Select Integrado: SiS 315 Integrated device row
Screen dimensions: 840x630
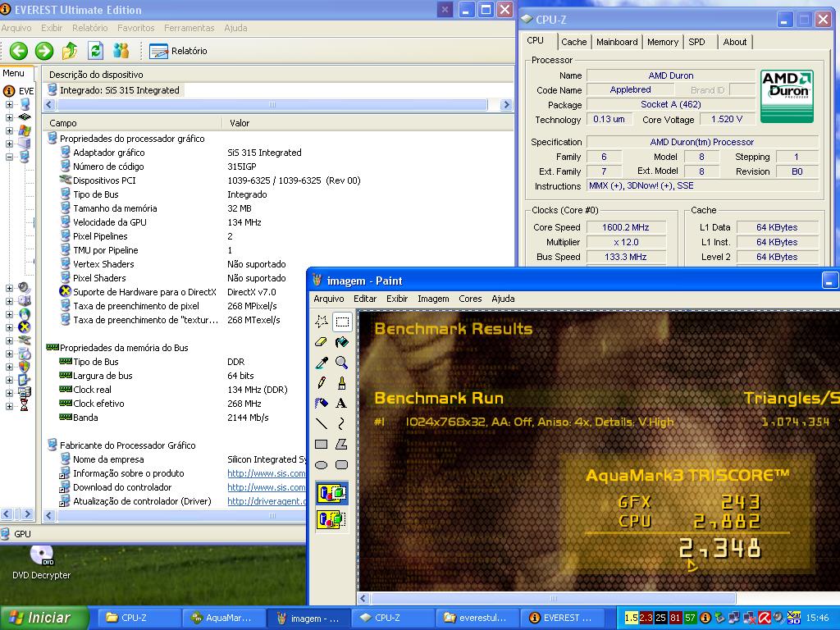[x=114, y=90]
